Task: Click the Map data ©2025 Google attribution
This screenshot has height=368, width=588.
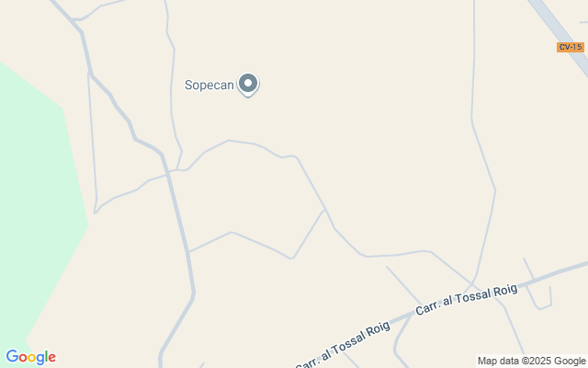Action: [x=531, y=361]
